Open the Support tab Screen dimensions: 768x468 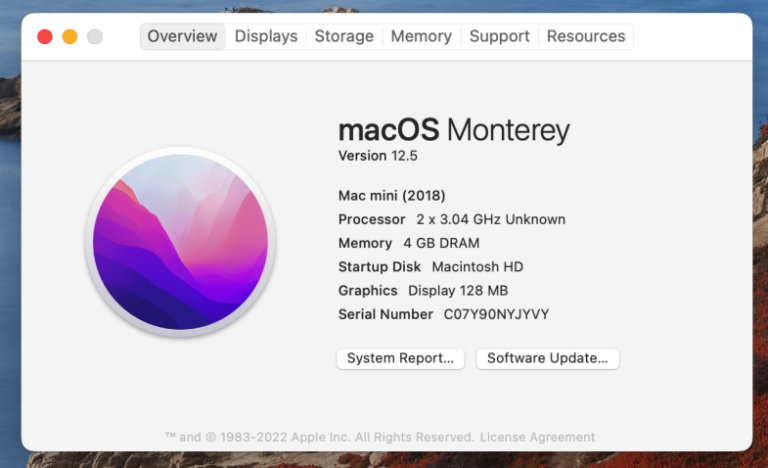pos(499,36)
